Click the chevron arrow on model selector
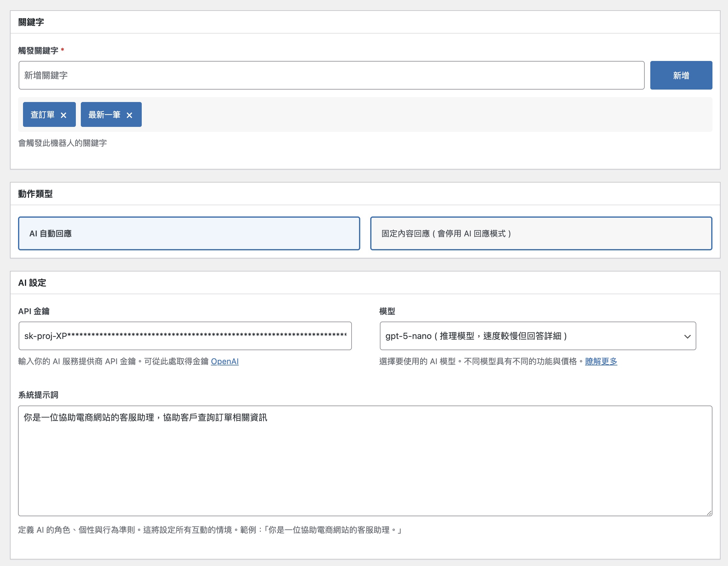This screenshot has height=566, width=728. click(687, 336)
